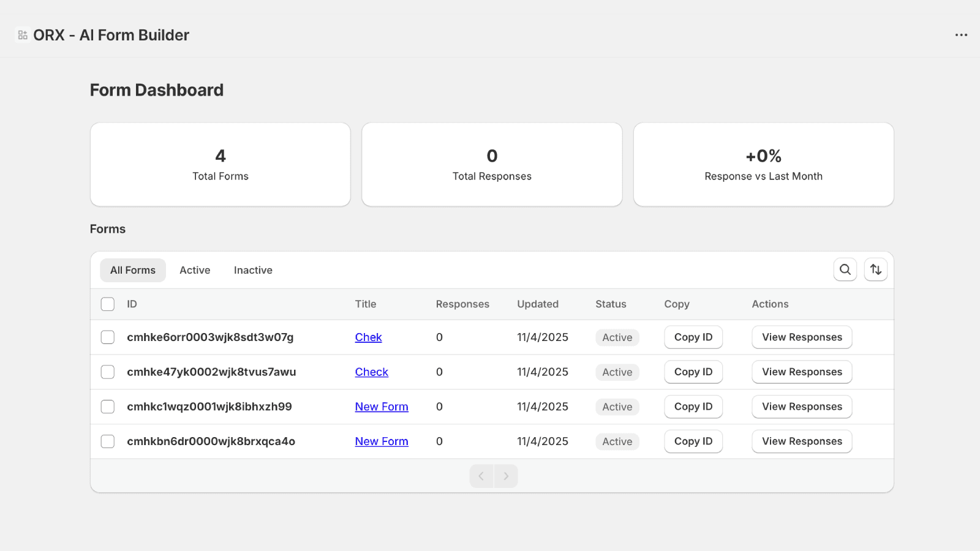Select the All Forms filter tab
Screen dimensions: 980x551
[132, 270]
